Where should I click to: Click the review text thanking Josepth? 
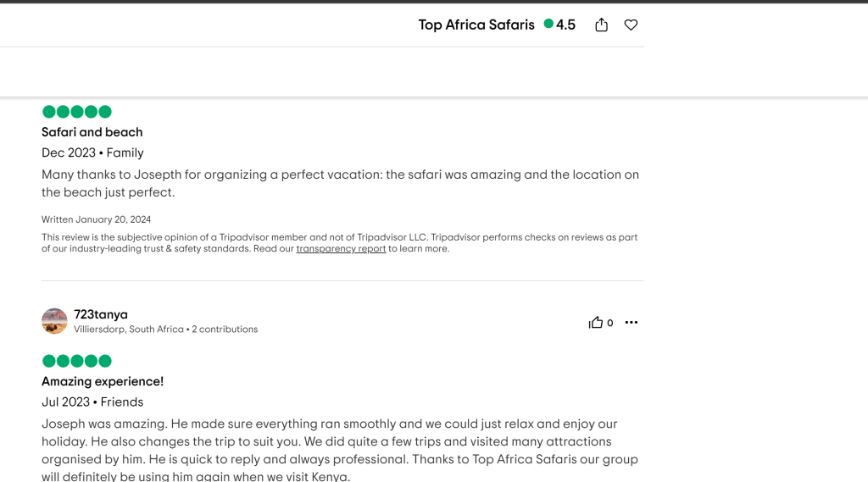339,183
